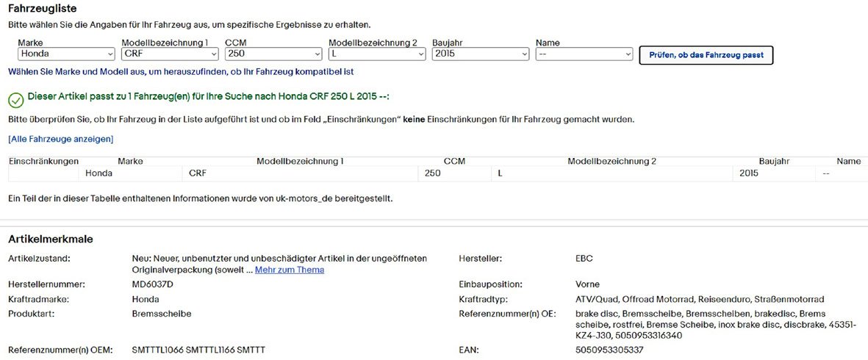Image resolution: width=868 pixels, height=360 pixels.
Task: Click the Artikelmerkmale section heading
Action: (x=50, y=240)
